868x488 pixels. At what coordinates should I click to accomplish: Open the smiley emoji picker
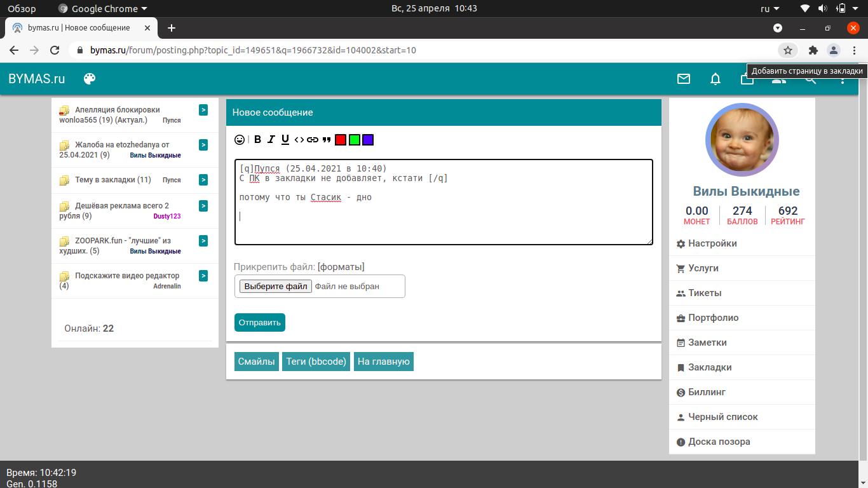(x=240, y=140)
